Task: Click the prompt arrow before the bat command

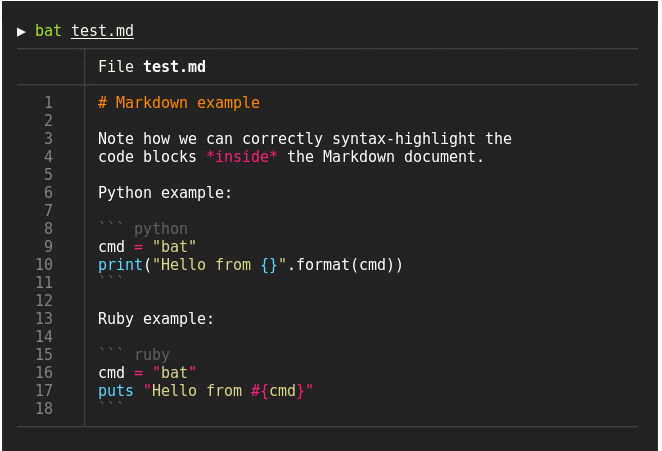Action: pos(22,31)
